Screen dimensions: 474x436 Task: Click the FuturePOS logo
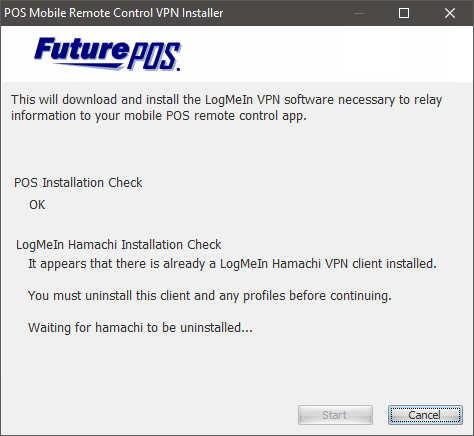[x=107, y=54]
